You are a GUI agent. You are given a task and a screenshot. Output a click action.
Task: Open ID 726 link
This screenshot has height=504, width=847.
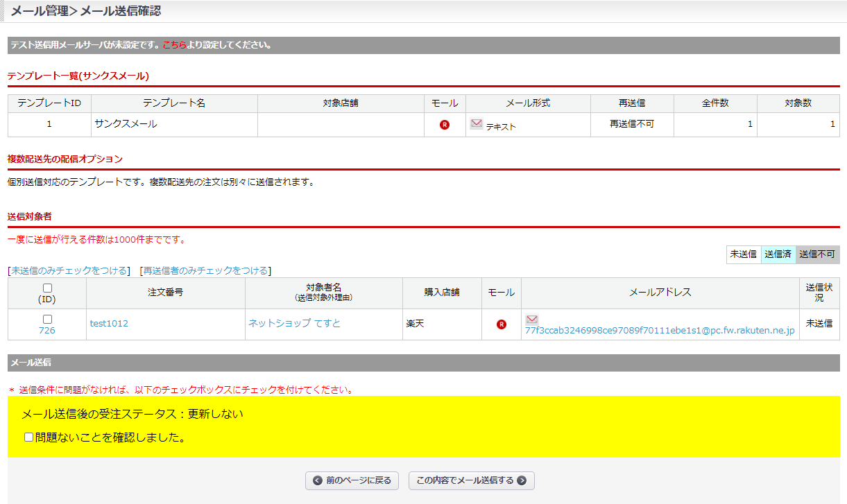(47, 331)
